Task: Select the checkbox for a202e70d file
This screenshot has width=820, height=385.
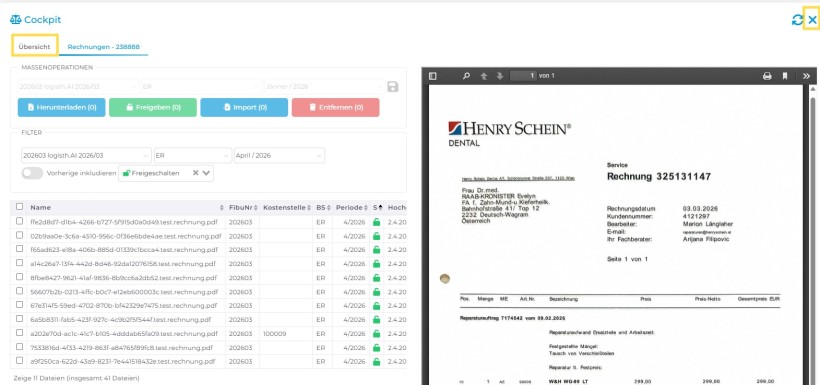Action: click(19, 333)
